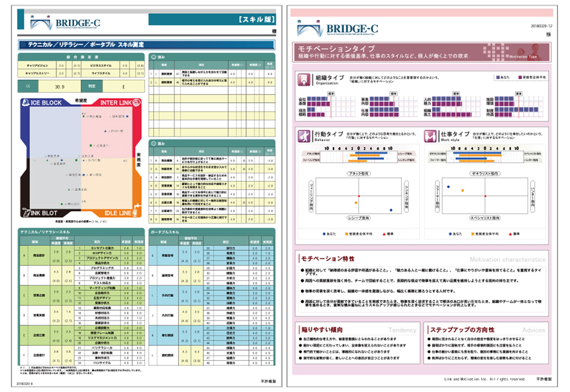Click the アタック指向 axis label
The image size is (570, 392).
(359, 174)
